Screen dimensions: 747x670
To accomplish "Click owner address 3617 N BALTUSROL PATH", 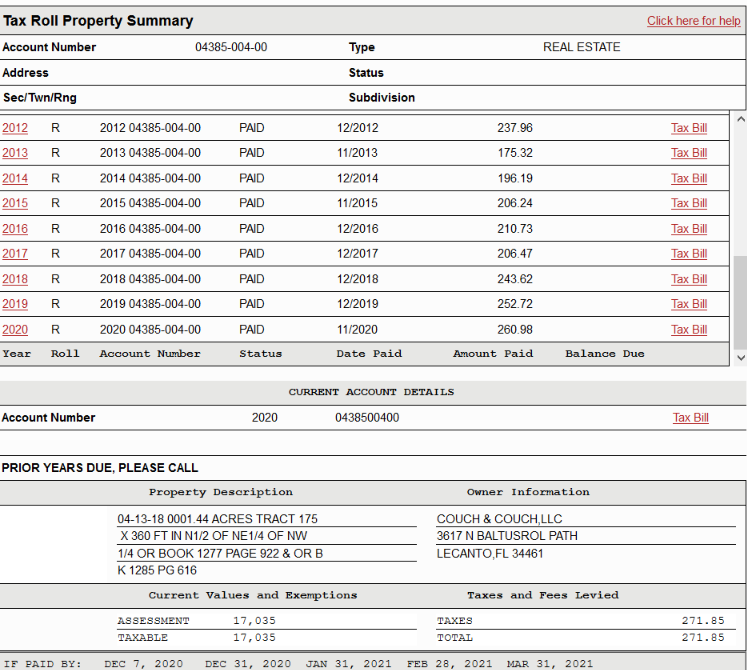I will click(507, 536).
